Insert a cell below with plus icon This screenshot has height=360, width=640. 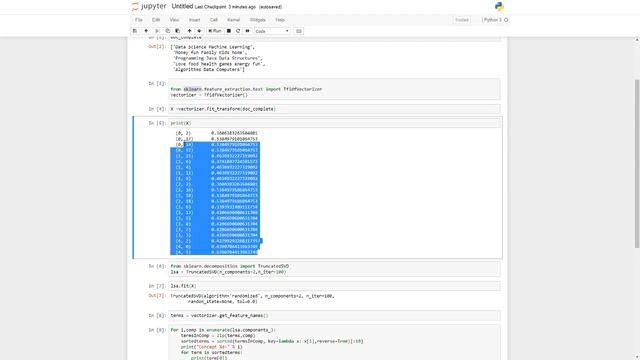tap(146, 31)
